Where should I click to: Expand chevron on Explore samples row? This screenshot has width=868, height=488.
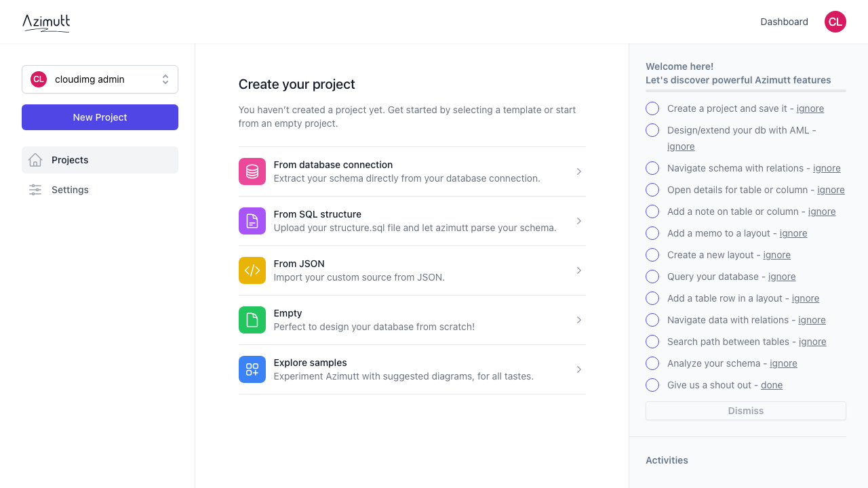(x=579, y=369)
